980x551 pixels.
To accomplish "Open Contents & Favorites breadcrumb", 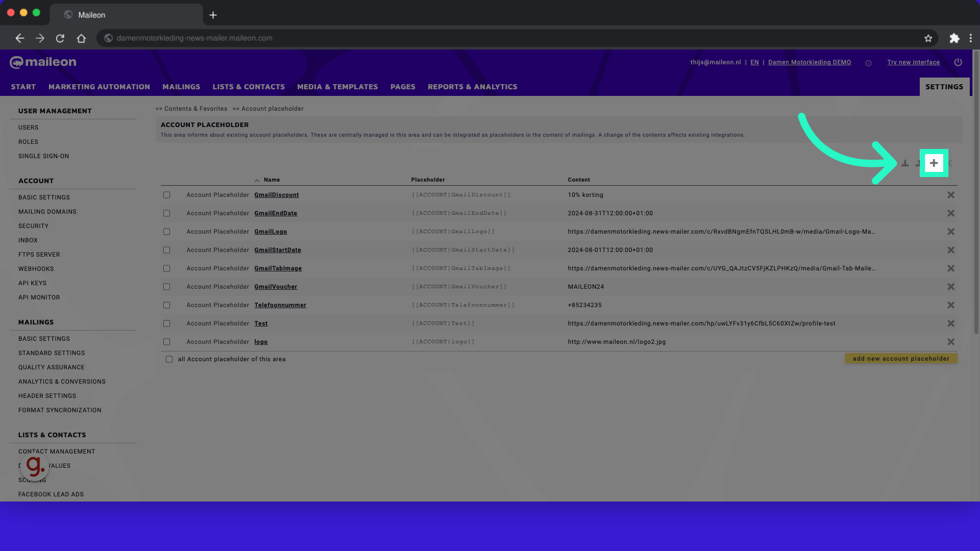I will pyautogui.click(x=195, y=109).
